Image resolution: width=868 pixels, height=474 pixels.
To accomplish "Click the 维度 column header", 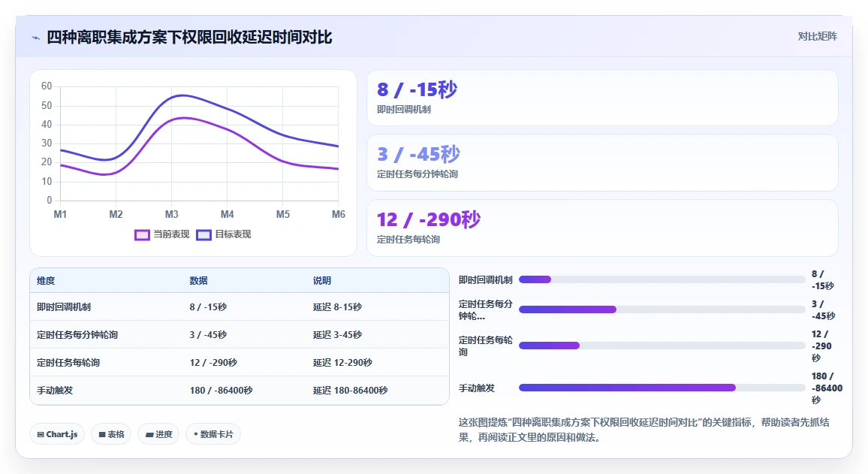I will point(46,281).
